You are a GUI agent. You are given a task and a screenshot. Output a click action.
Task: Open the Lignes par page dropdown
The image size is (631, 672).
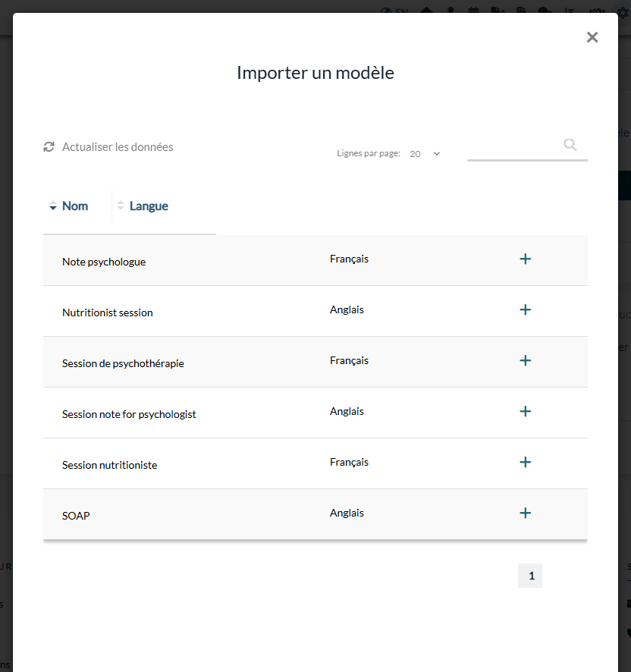[x=425, y=154]
